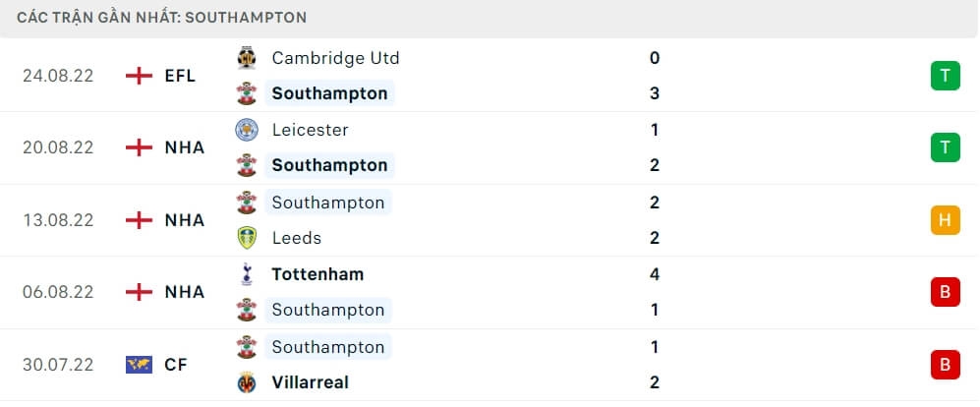Click the EFL competition label
Viewport: 980px width, 407px height.
[180, 76]
